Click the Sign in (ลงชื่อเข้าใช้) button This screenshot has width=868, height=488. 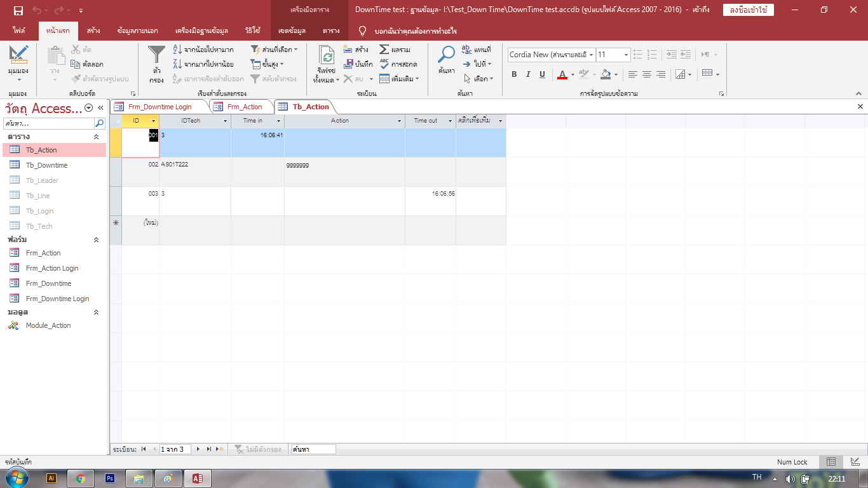coord(748,10)
